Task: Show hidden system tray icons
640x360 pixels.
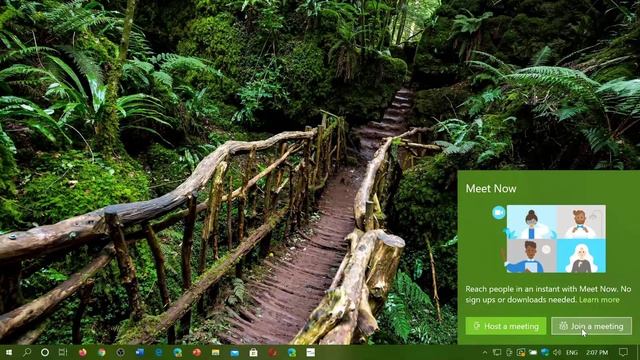Action: click(485, 352)
